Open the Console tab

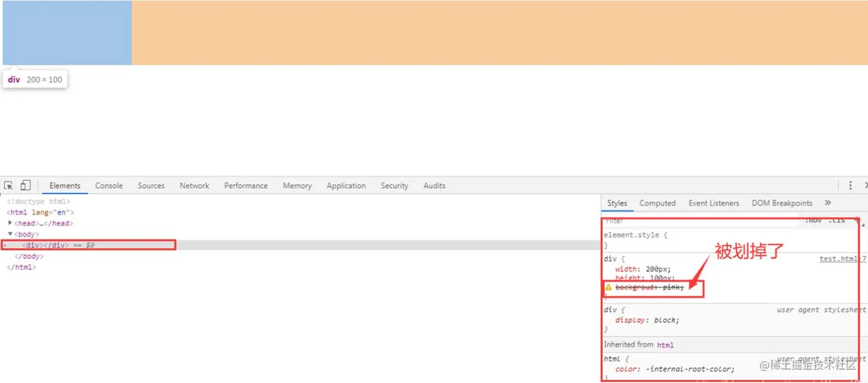[109, 186]
